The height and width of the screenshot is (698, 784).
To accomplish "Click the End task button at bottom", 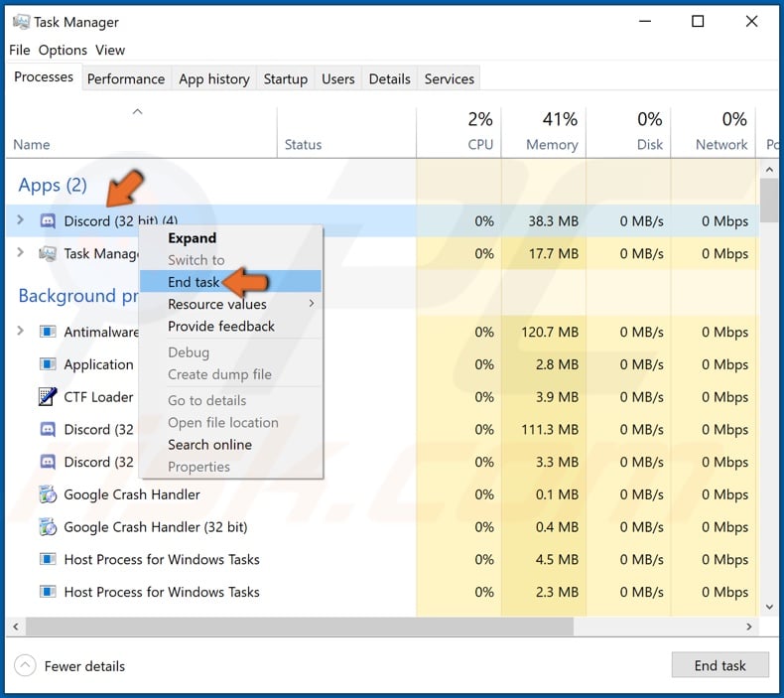I will click(720, 665).
